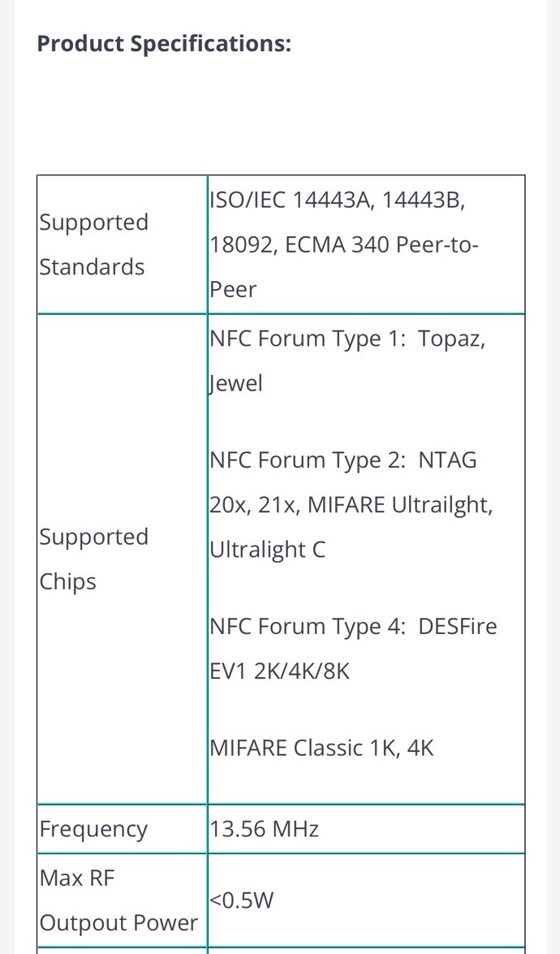Image resolution: width=560 pixels, height=954 pixels.
Task: Click the 13.56 MHz value
Action: (264, 829)
